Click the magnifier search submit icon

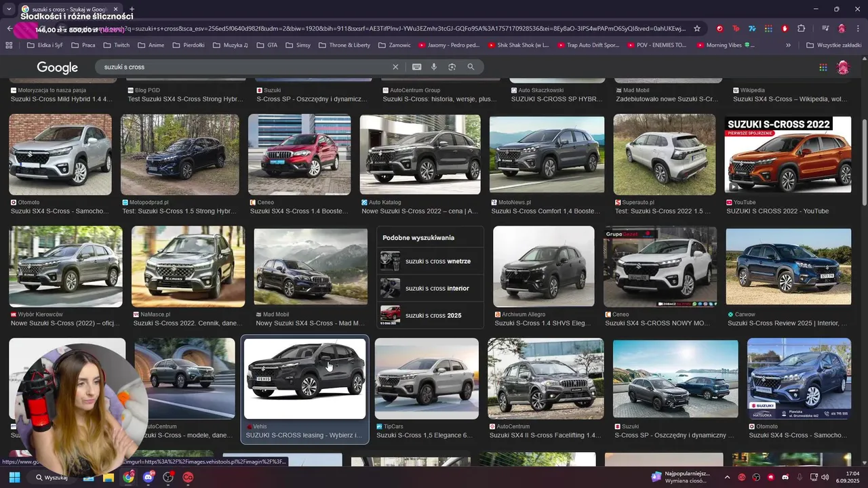coord(471,67)
